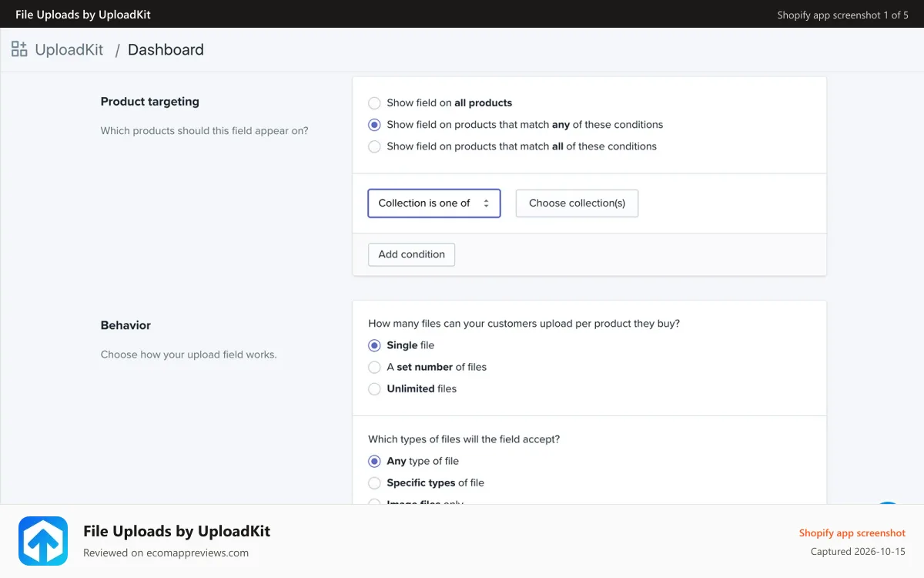Image resolution: width=924 pixels, height=578 pixels.
Task: Click the 'Choose collection(s)' button
Action: (x=577, y=203)
